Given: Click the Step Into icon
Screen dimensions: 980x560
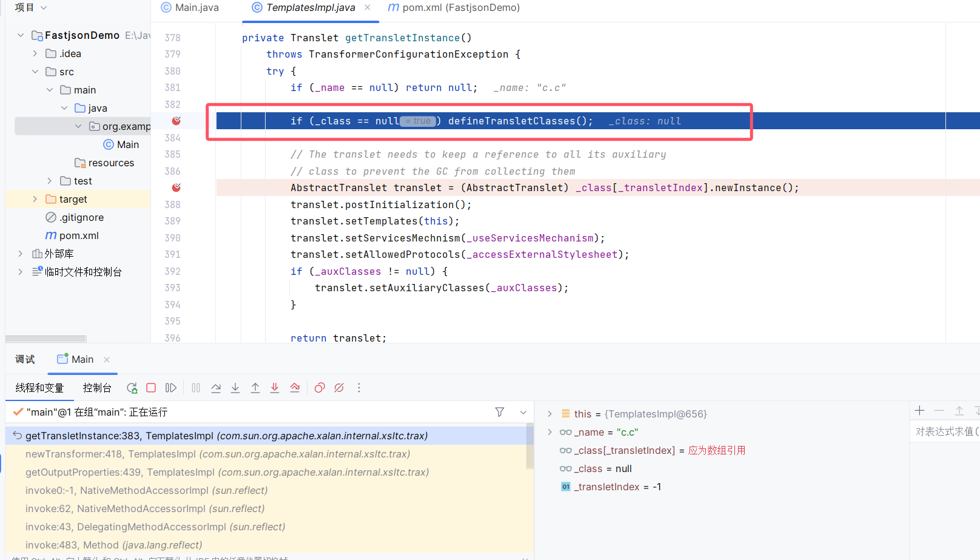Looking at the screenshot, I should tap(235, 388).
